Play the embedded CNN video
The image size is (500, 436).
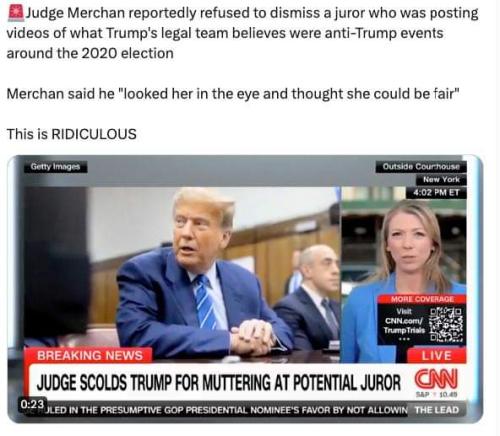click(x=245, y=289)
